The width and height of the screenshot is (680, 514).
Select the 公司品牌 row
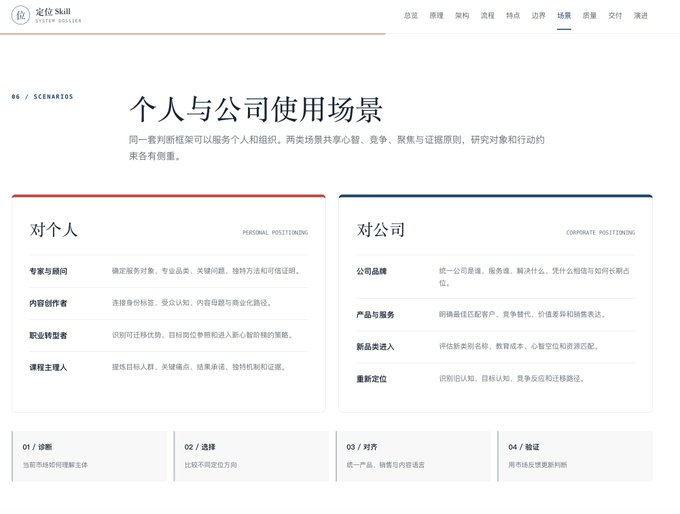tap(496, 277)
